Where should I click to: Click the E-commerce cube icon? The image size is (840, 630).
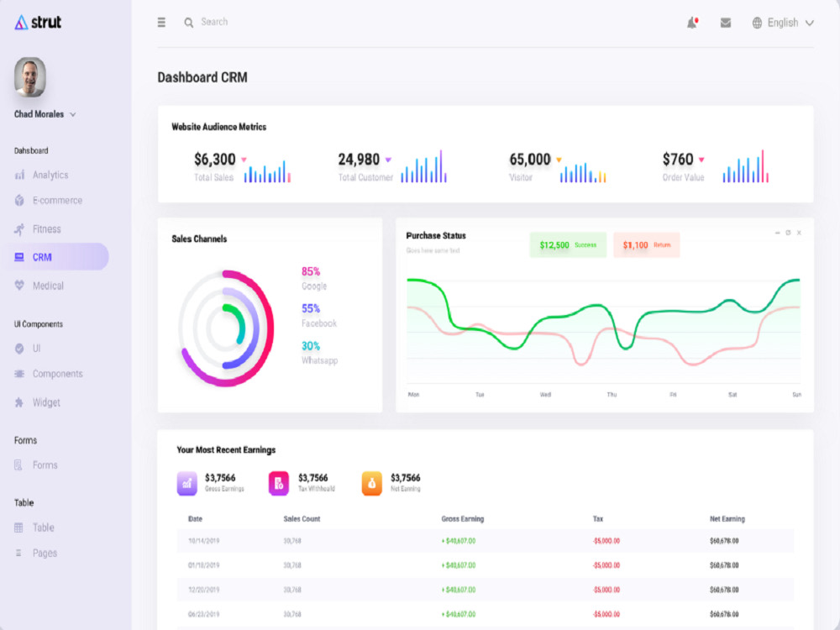pyautogui.click(x=19, y=201)
